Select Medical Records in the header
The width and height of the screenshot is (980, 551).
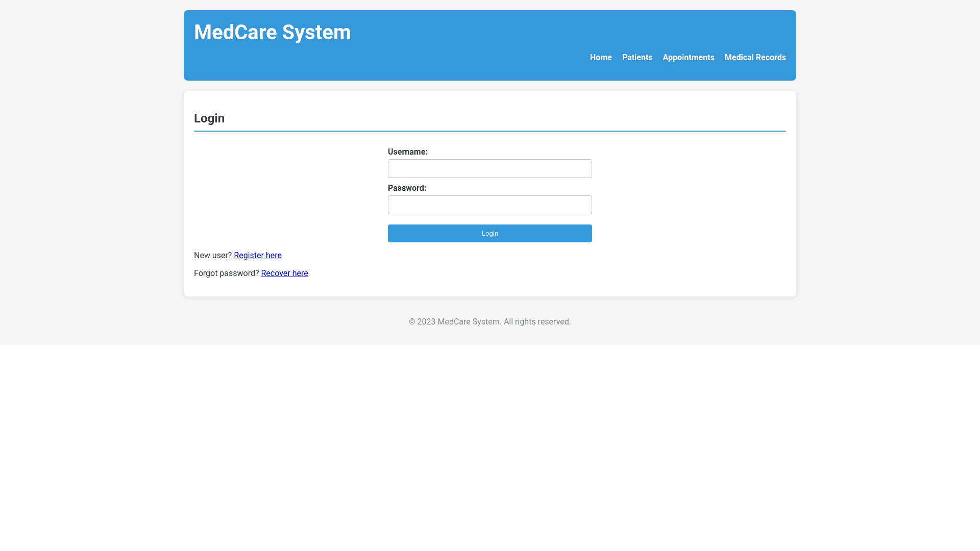[755, 58]
